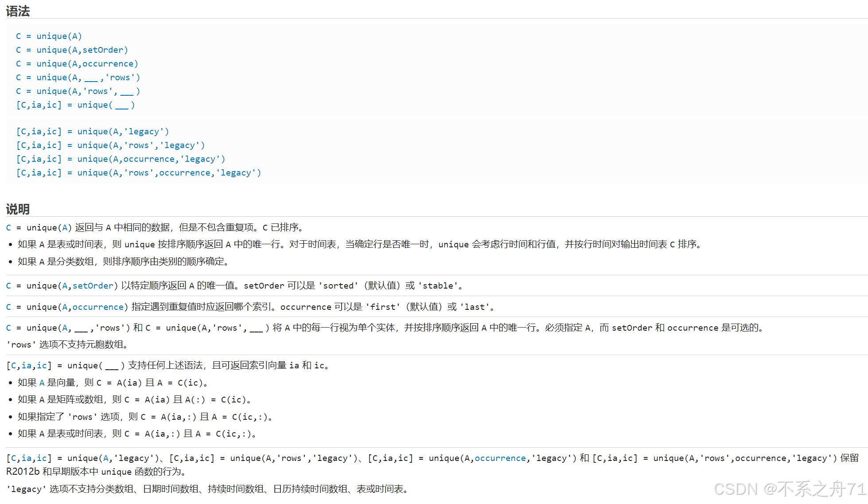Click the 'C = unique(A)' syntax link
The width and height of the screenshot is (868, 504).
click(x=49, y=36)
